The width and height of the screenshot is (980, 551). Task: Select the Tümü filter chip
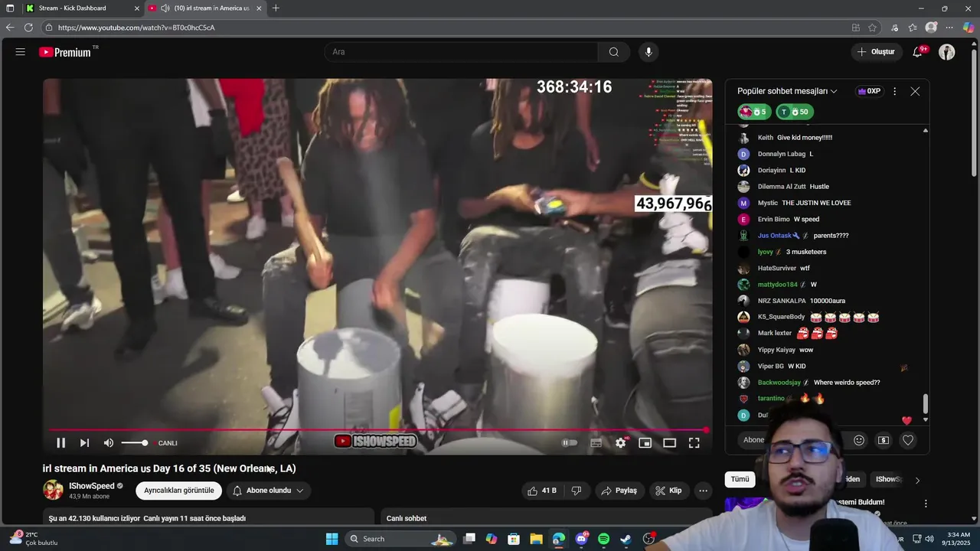pyautogui.click(x=740, y=479)
